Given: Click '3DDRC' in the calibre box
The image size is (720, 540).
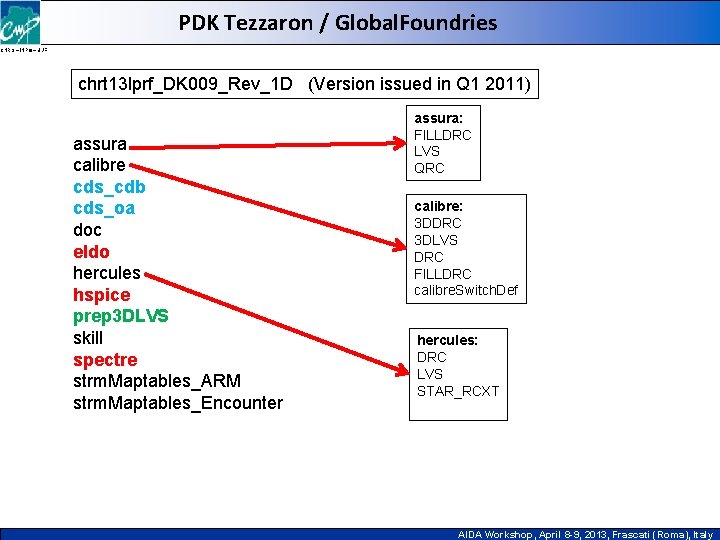Looking at the screenshot, I should 438,223.
